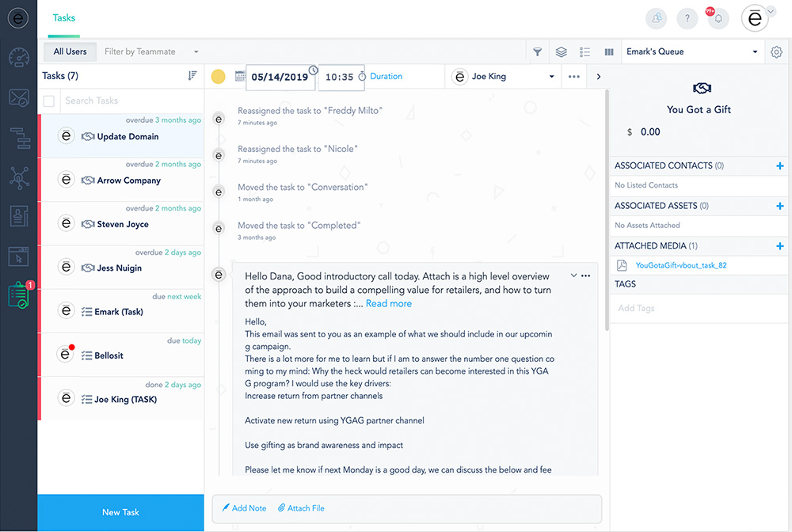This screenshot has height=532, width=792.
Task: Select the Steven Joyce task
Action: (x=122, y=223)
